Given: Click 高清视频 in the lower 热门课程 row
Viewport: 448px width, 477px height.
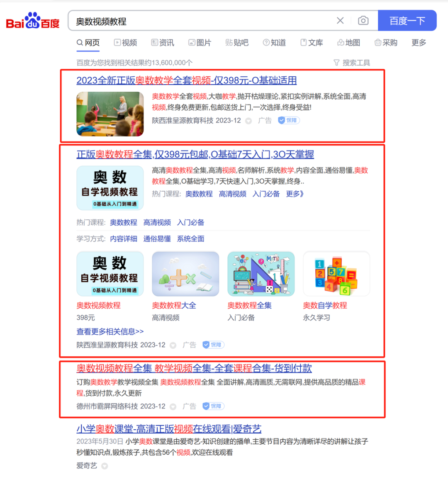Looking at the screenshot, I should click(x=157, y=222).
